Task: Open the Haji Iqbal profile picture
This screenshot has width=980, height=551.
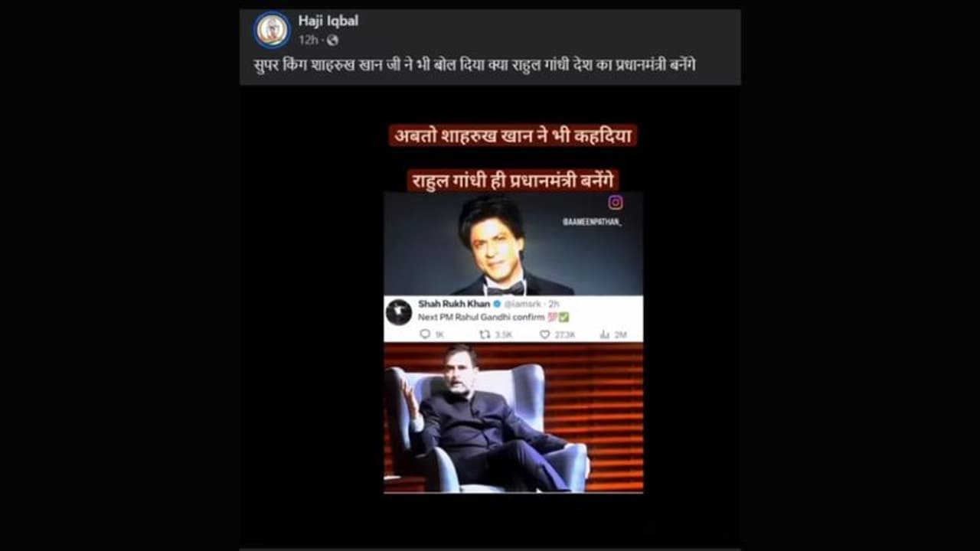Action: (x=272, y=30)
